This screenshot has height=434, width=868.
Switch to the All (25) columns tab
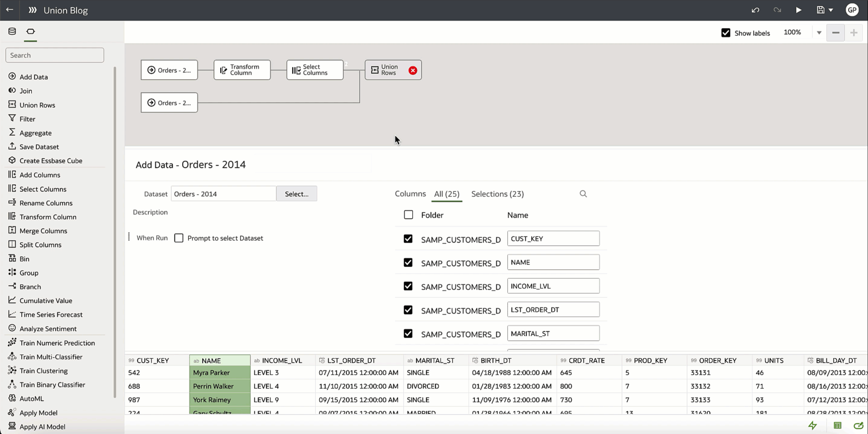click(446, 194)
